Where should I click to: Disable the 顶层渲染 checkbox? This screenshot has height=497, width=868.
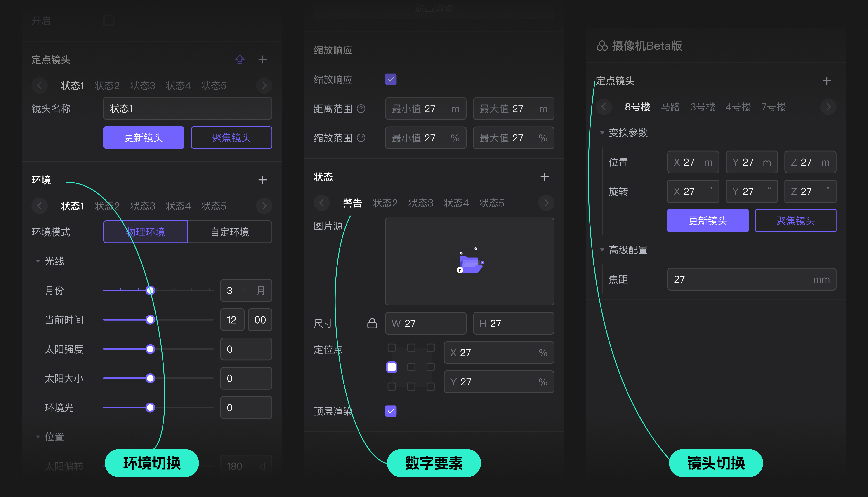[x=391, y=411]
